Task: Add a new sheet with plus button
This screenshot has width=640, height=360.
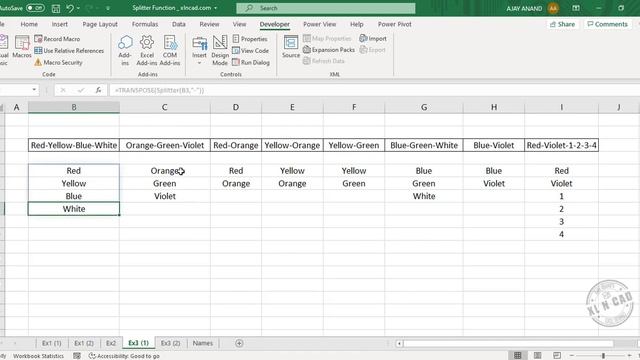Action: point(239,343)
